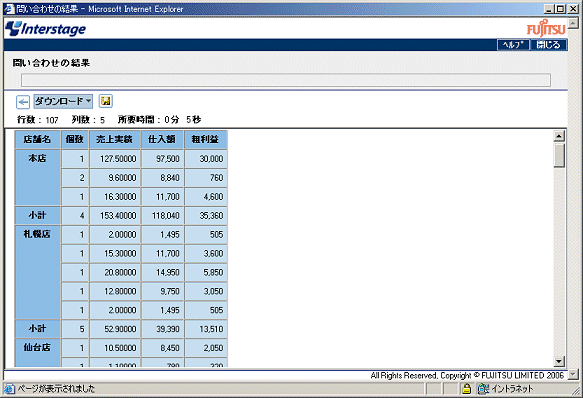Click the 仕入額 column header
The image size is (583, 398).
[x=162, y=139]
